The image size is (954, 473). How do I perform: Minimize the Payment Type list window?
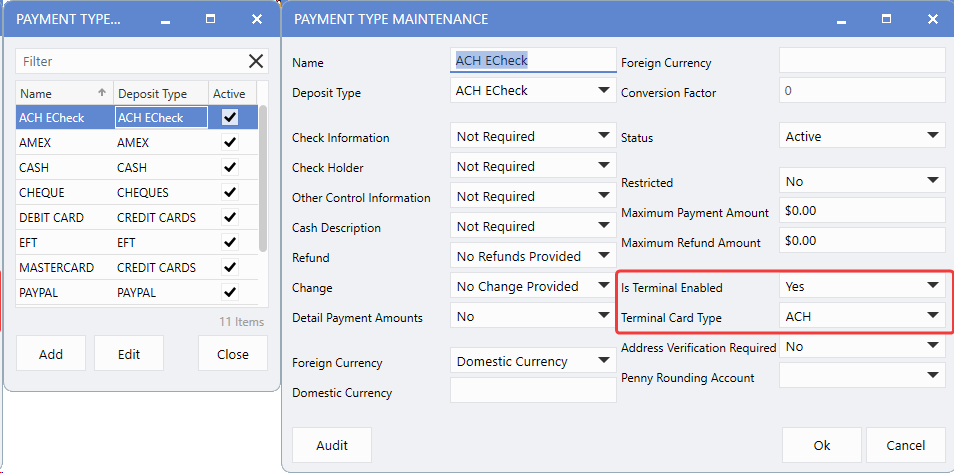pos(164,19)
